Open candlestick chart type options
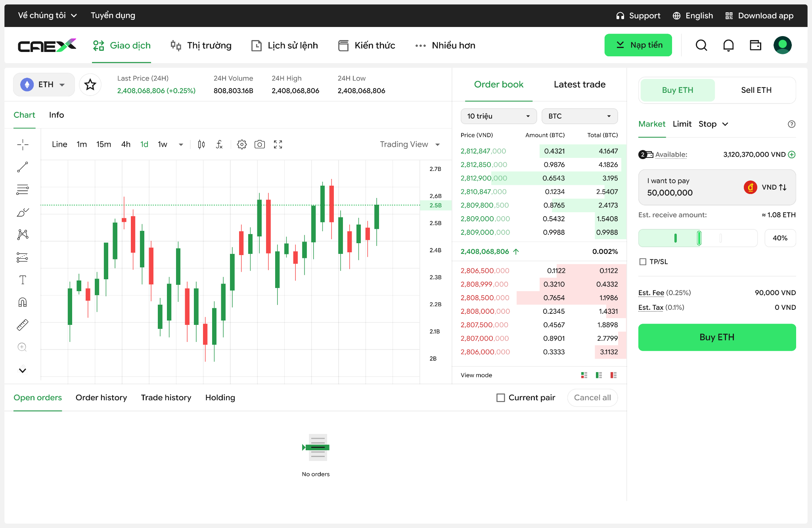 [x=201, y=144]
